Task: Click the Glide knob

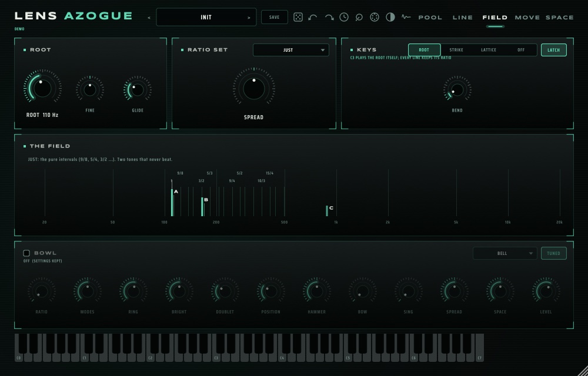Action: pos(138,89)
